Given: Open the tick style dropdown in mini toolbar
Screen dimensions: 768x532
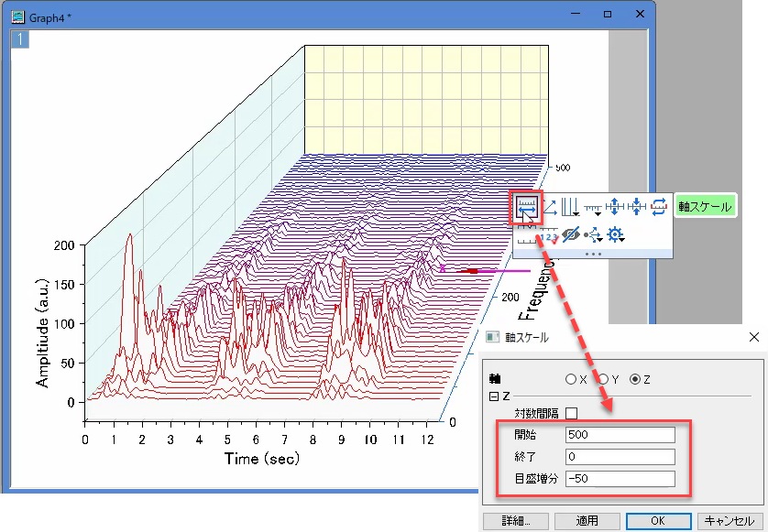Looking at the screenshot, I should (593, 209).
